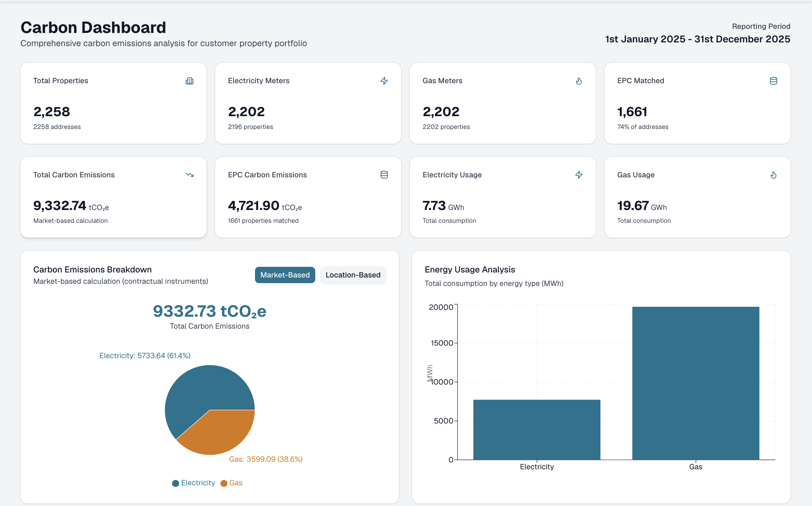Click the flame icon on Gas Usage card
Viewport: 812px width, 506px height.
click(773, 175)
